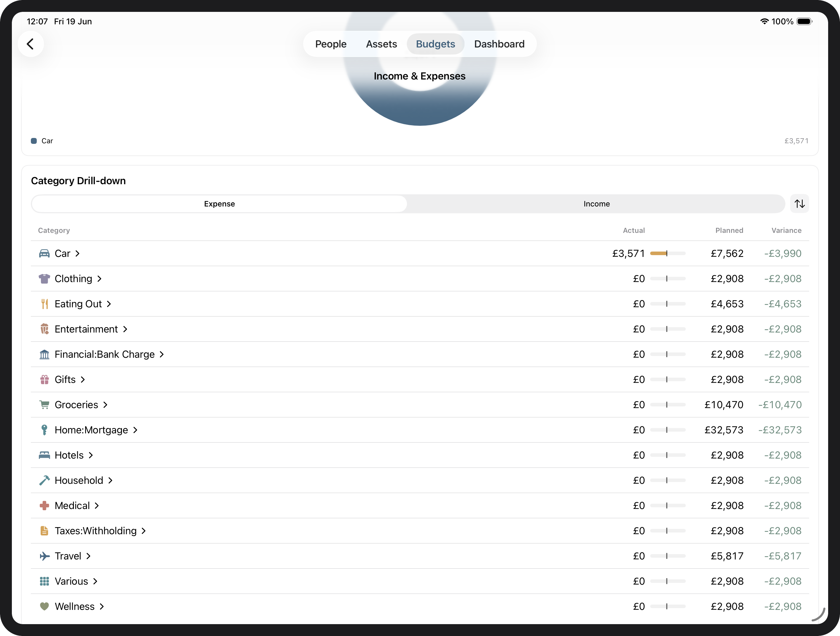Click the Groceries cart icon

[x=44, y=405]
